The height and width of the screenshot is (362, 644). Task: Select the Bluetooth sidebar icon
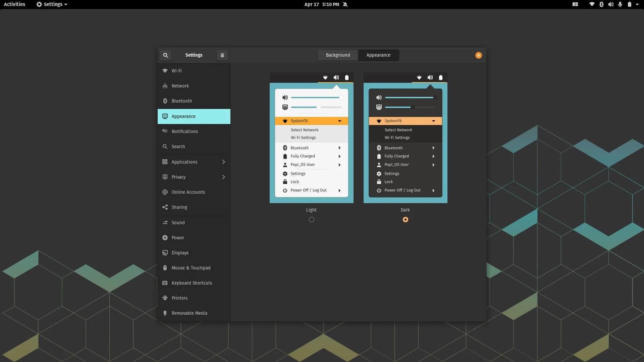pyautogui.click(x=165, y=101)
